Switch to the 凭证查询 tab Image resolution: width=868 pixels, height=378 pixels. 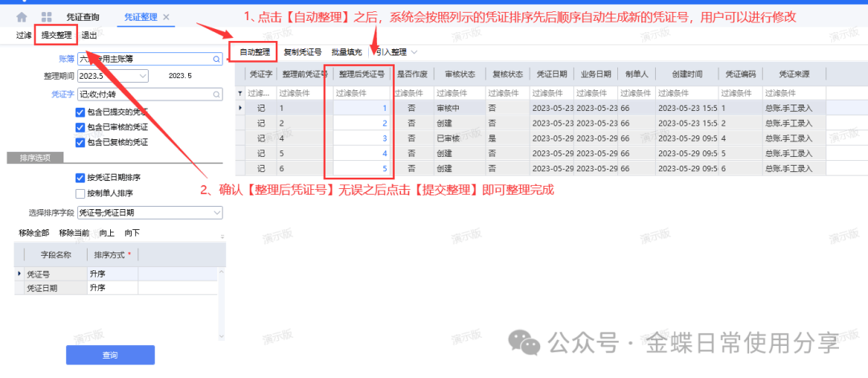pos(84,17)
